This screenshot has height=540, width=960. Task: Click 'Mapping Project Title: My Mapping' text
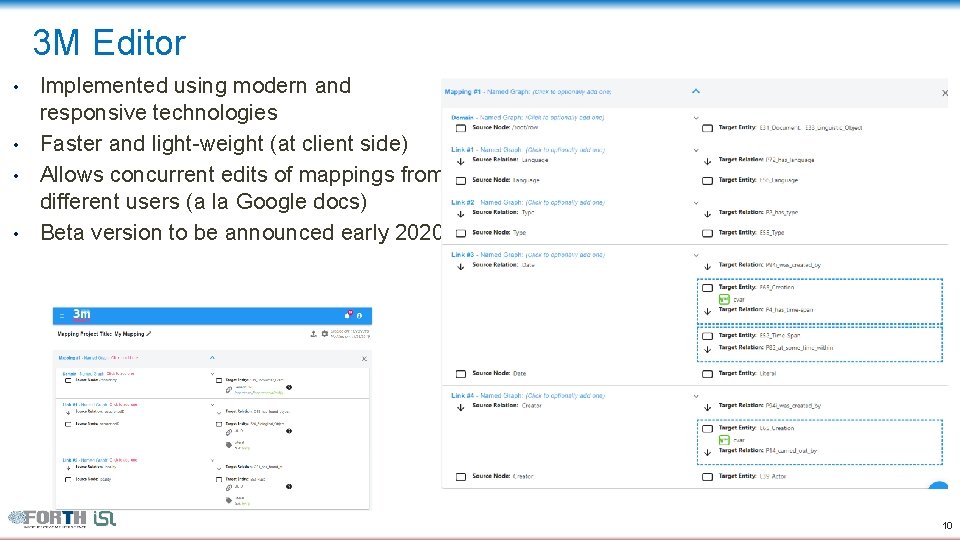100,334
